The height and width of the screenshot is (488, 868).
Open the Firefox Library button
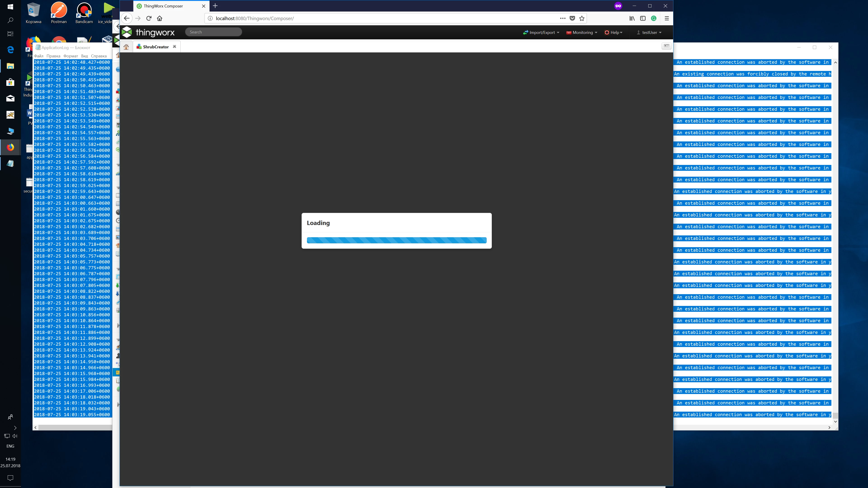632,18
